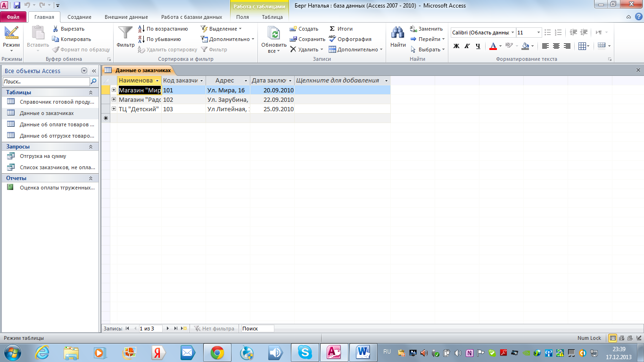Click the Обновить все refresh icon
Viewport: 644px width, 362px height.
pyautogui.click(x=274, y=33)
